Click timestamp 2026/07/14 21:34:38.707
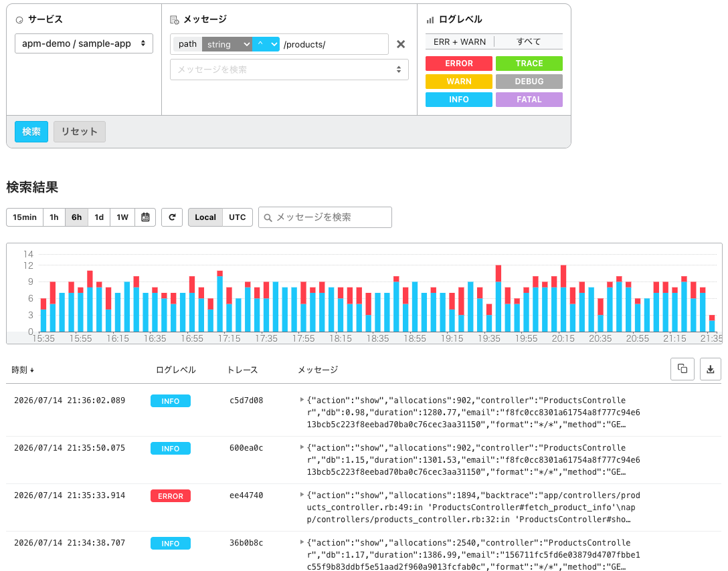Image resolution: width=728 pixels, height=571 pixels. pos(70,543)
